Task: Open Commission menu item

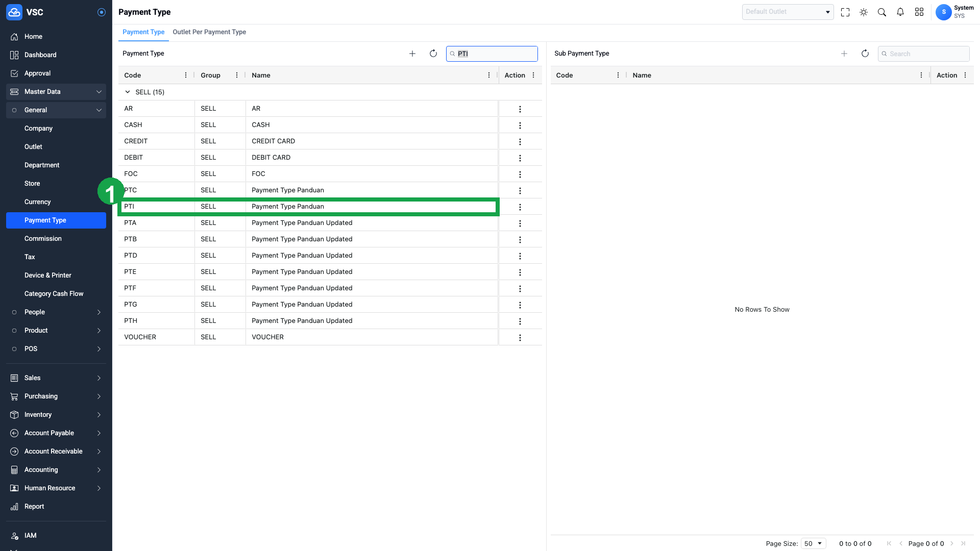Action: (x=56, y=239)
